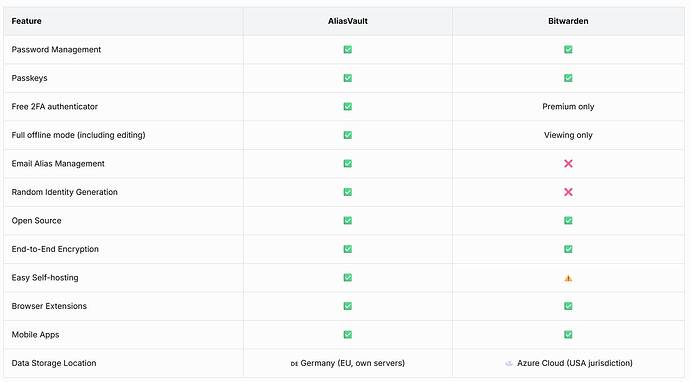Click Bitwarden's Open Source checkmark icon
The height and width of the screenshot is (382, 690).
568,220
